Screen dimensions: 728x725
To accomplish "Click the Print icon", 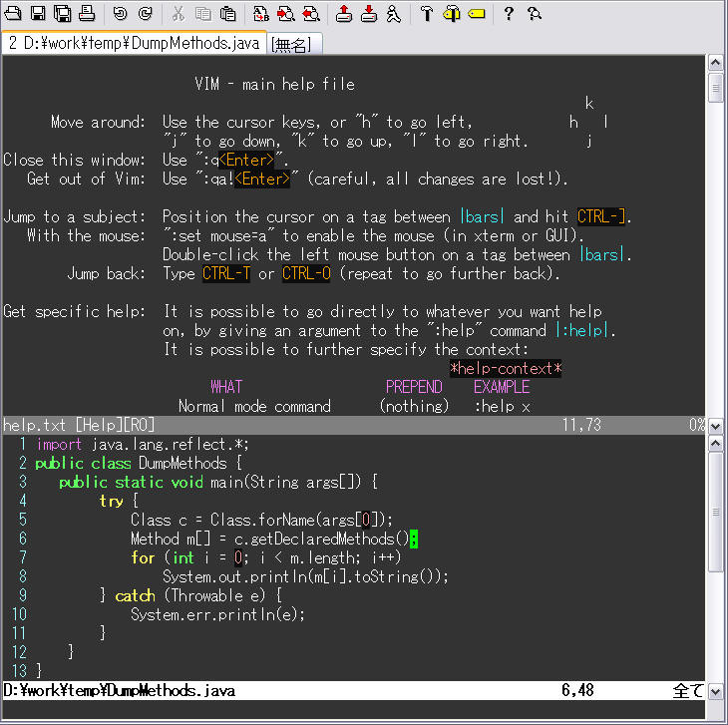I will click(87, 13).
